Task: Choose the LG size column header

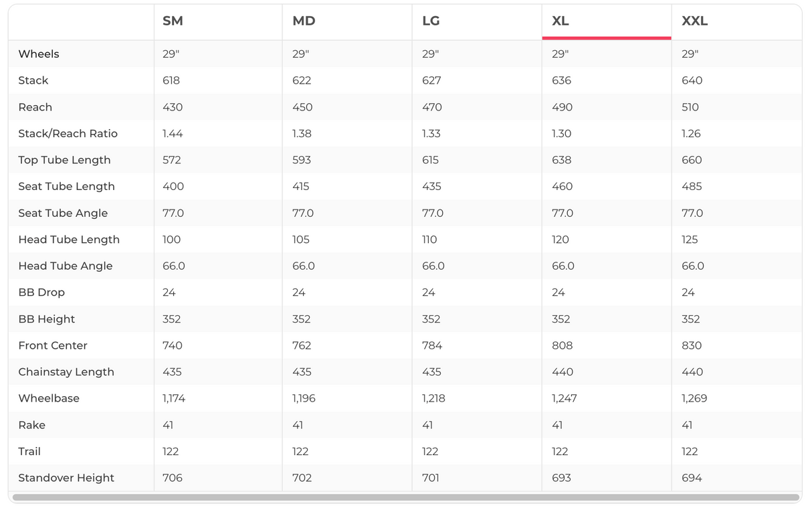Action: point(431,21)
